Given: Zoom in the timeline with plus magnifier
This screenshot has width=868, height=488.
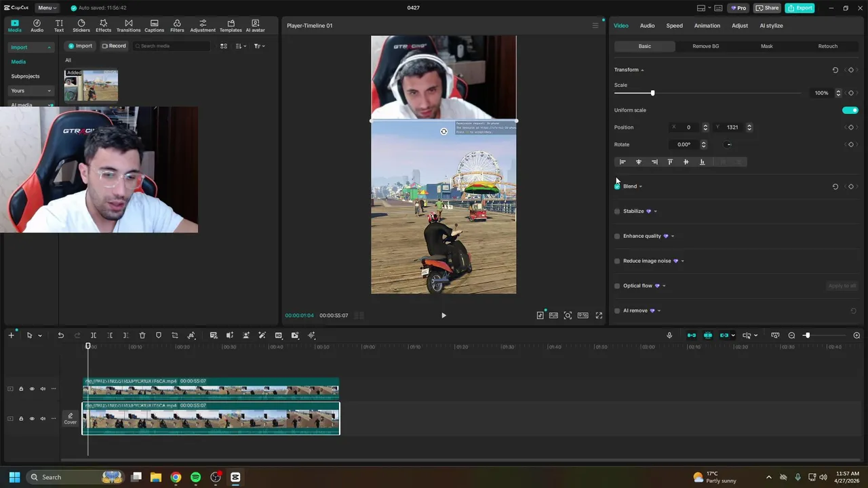Looking at the screenshot, I should tap(856, 335).
